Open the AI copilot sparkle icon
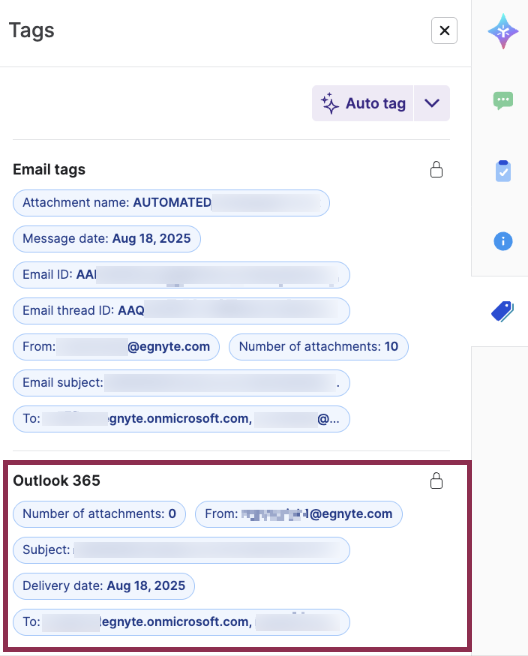 click(x=503, y=31)
